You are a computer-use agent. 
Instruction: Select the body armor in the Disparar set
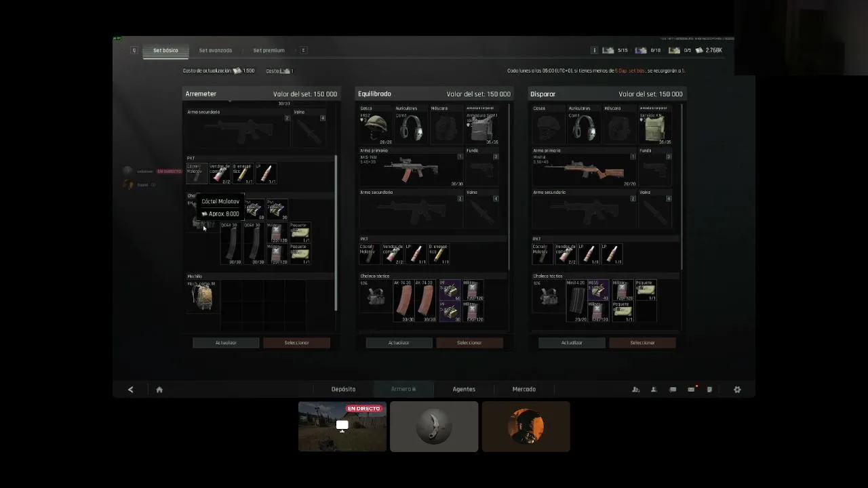pos(655,127)
